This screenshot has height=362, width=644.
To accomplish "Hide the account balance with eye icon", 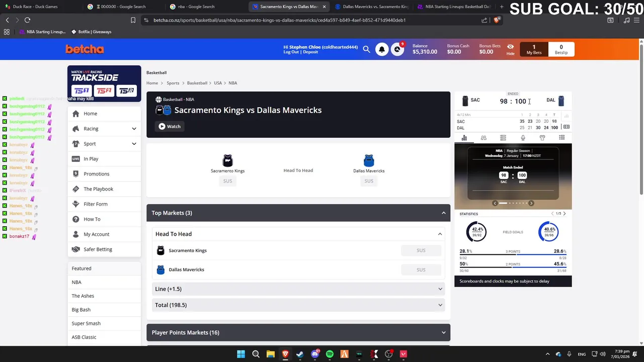I will coord(510,49).
